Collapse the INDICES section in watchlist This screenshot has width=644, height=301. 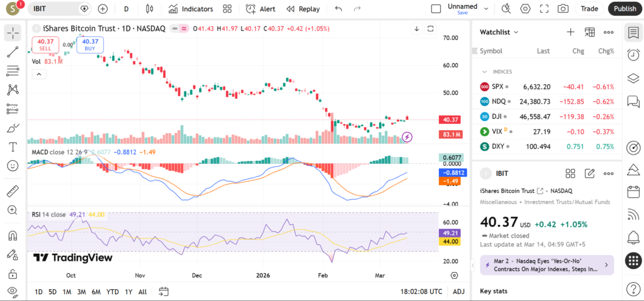point(485,72)
